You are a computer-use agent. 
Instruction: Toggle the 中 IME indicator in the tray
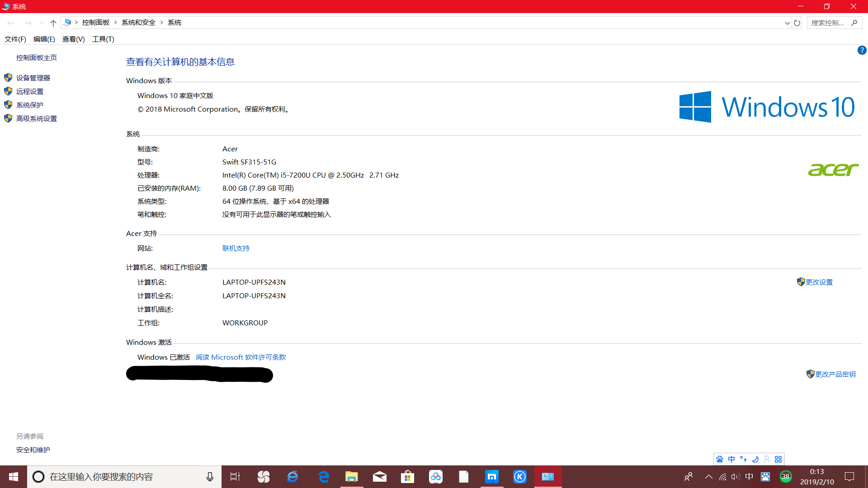point(749,477)
